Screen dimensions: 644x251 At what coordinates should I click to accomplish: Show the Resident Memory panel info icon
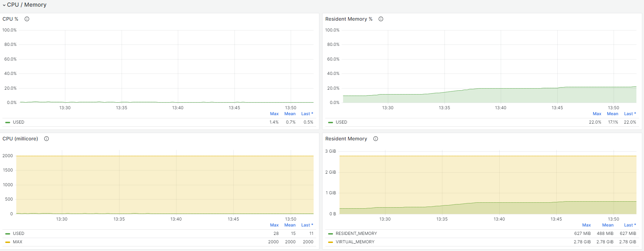click(376, 139)
